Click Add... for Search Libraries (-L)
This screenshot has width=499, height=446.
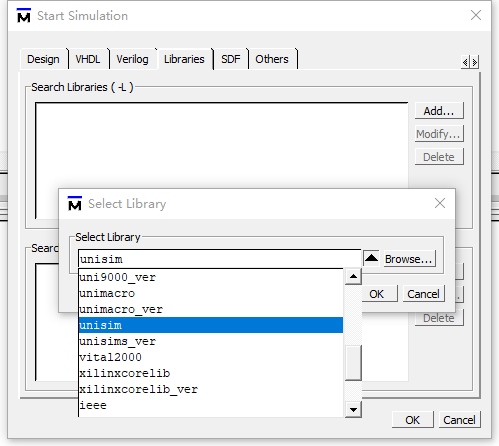tap(439, 111)
